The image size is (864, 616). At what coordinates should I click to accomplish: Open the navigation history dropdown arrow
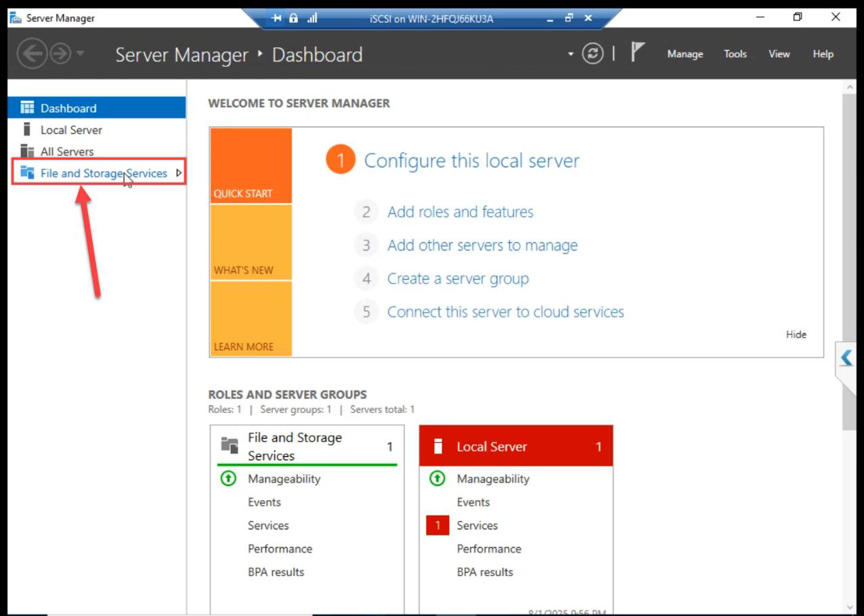tap(80, 53)
